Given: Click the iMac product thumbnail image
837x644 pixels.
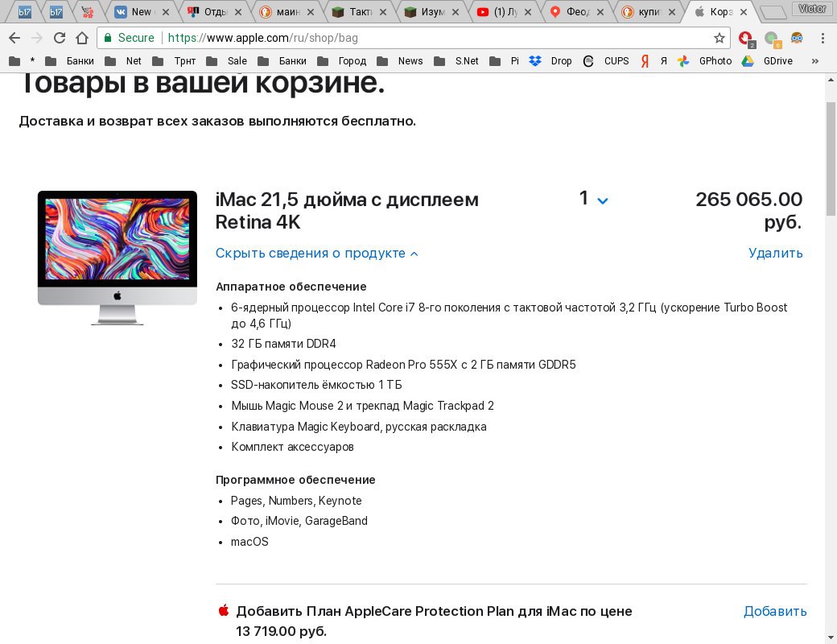Looking at the screenshot, I should pos(118,258).
